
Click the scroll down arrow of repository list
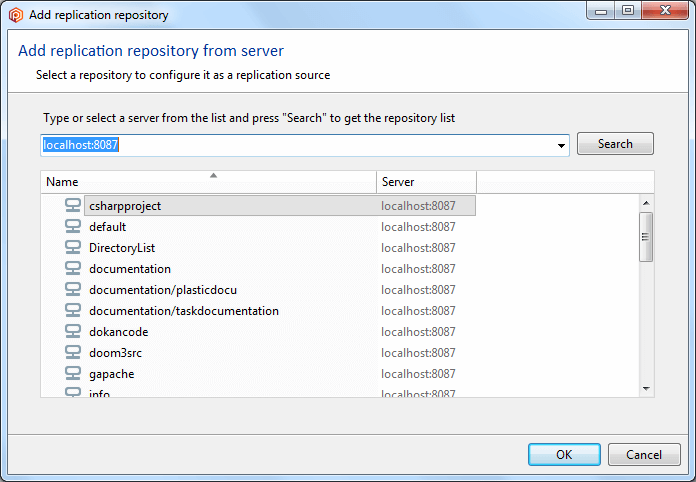(x=646, y=389)
